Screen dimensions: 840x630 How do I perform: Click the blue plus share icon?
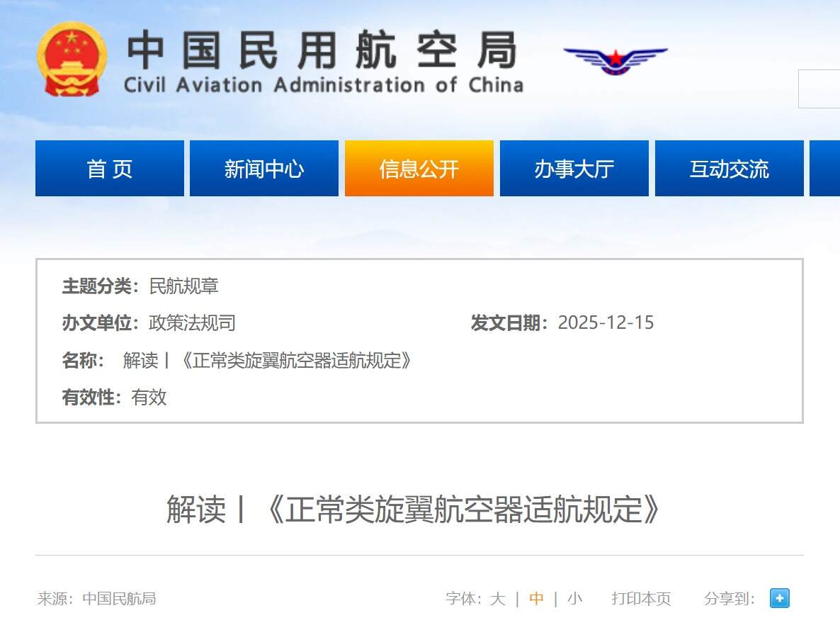coord(779,599)
